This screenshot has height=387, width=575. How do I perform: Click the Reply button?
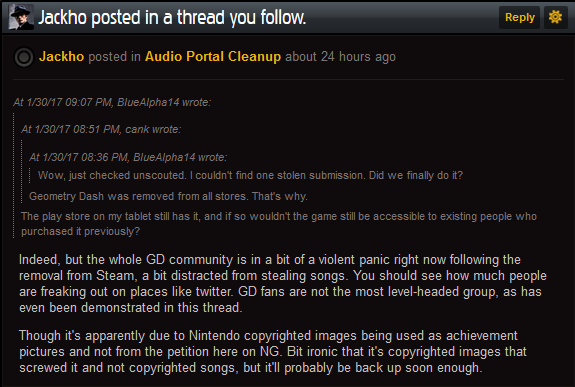(x=519, y=17)
